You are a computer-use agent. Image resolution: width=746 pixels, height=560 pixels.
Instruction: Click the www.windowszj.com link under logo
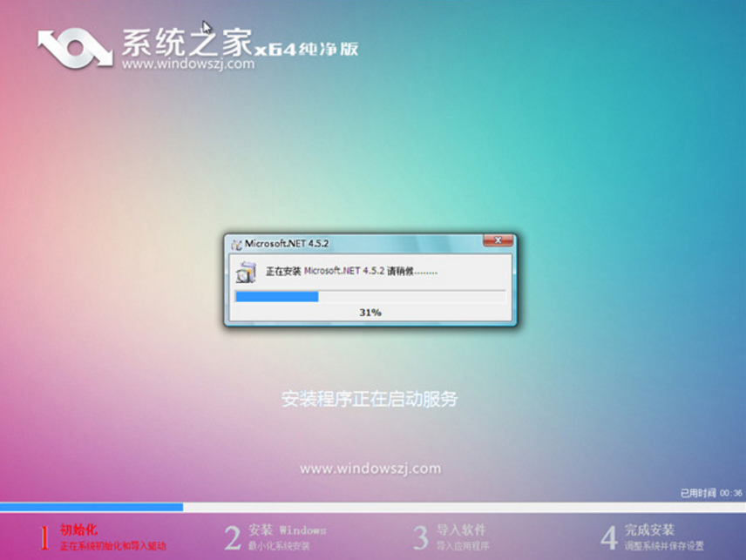[188, 64]
